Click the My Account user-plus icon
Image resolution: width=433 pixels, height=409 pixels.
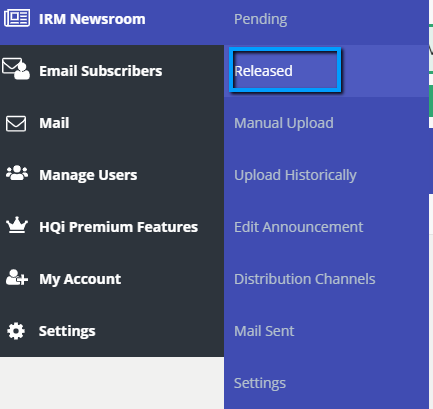17,277
